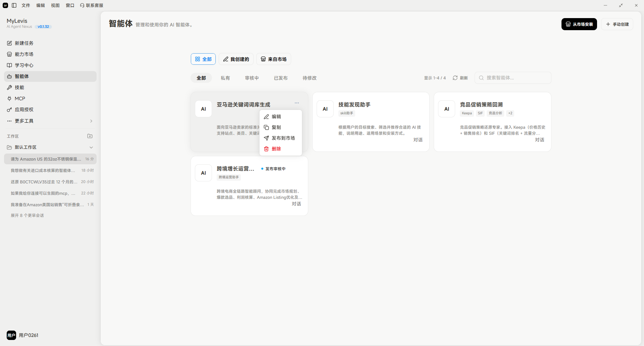The width and height of the screenshot is (644, 346).
Task: Switch to the 待修改 tab
Action: pos(310,78)
